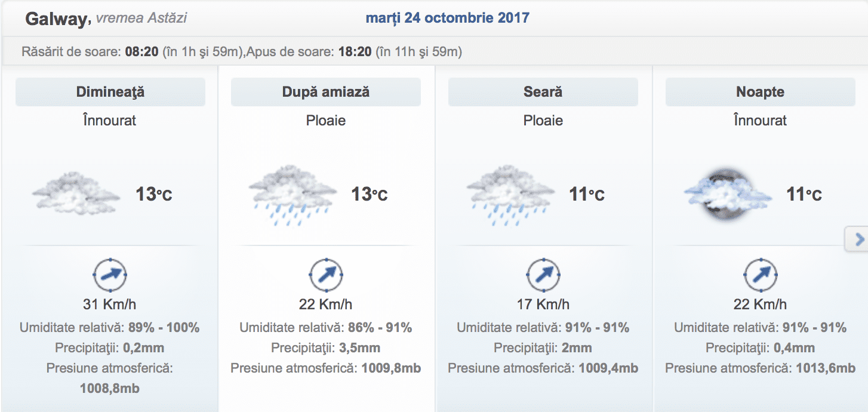This screenshot has width=868, height=412.
Task: Select the Seară period header
Action: pyautogui.click(x=543, y=92)
